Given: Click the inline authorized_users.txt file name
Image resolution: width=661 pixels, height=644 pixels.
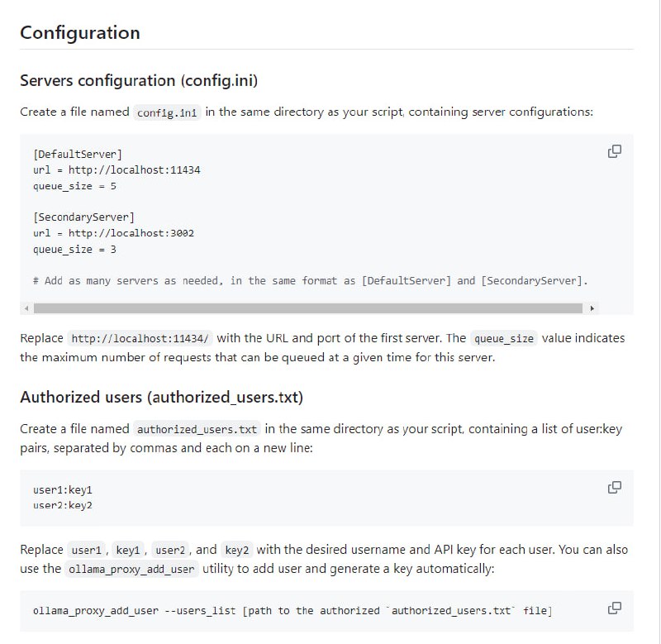Looking at the screenshot, I should (x=197, y=429).
